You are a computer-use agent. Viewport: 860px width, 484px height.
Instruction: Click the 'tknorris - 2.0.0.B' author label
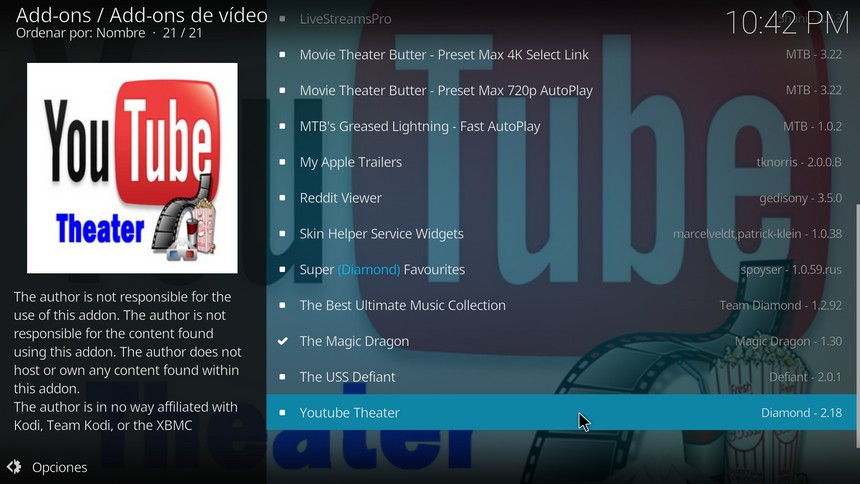click(x=799, y=162)
